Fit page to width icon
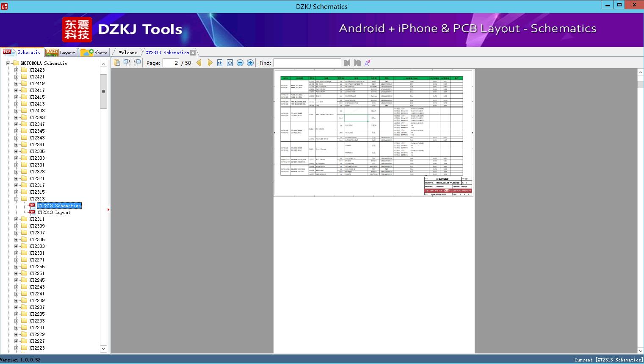The width and height of the screenshot is (644, 364). coord(220,63)
